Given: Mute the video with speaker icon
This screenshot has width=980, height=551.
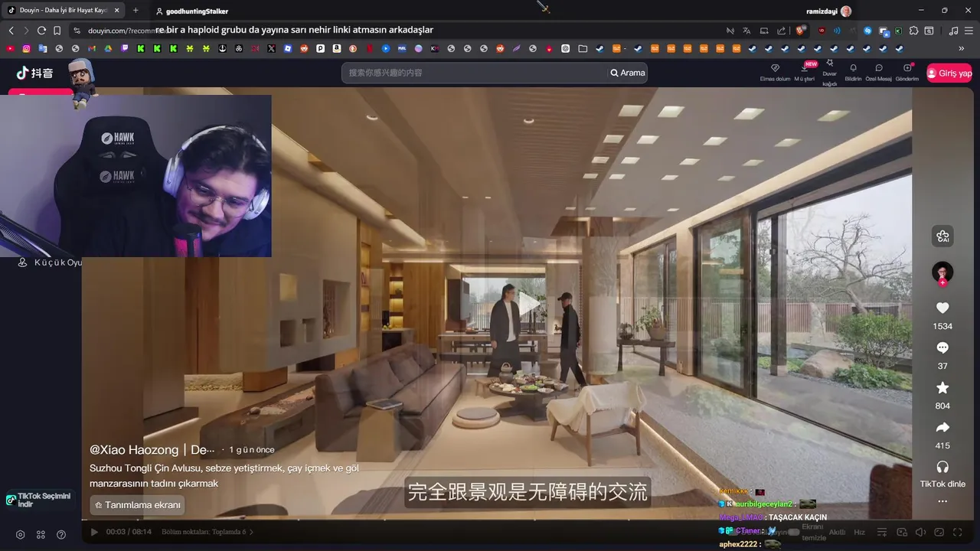Looking at the screenshot, I should point(921,532).
